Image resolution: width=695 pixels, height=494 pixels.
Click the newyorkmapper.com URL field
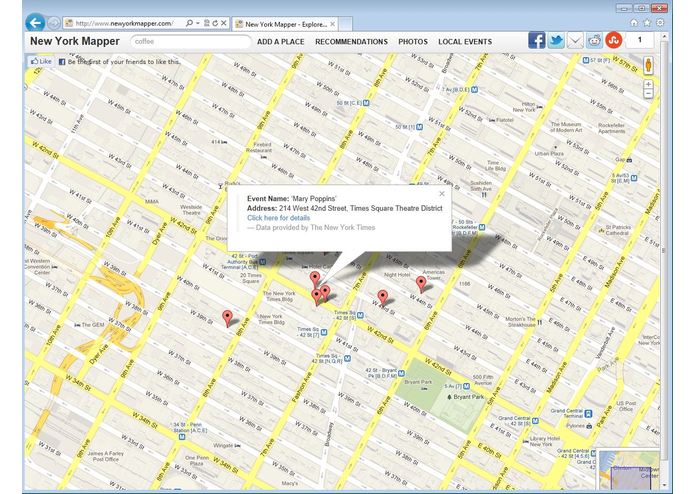click(x=124, y=23)
